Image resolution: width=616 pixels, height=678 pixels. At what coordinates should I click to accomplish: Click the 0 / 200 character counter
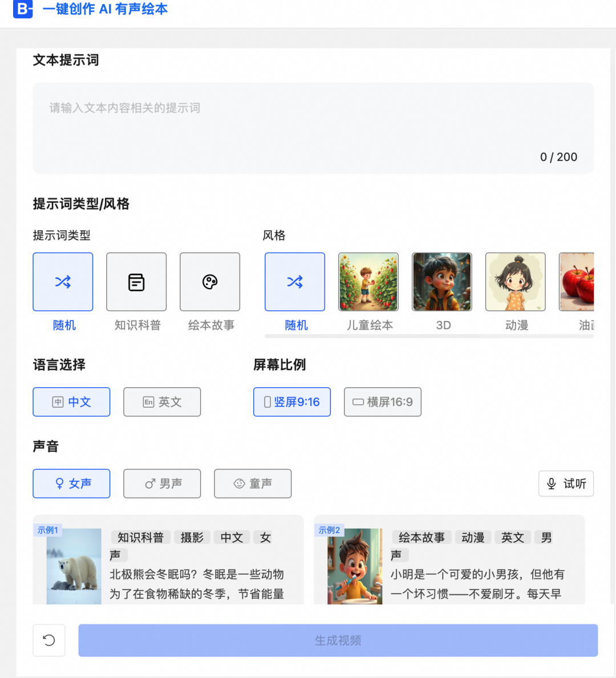click(x=558, y=157)
